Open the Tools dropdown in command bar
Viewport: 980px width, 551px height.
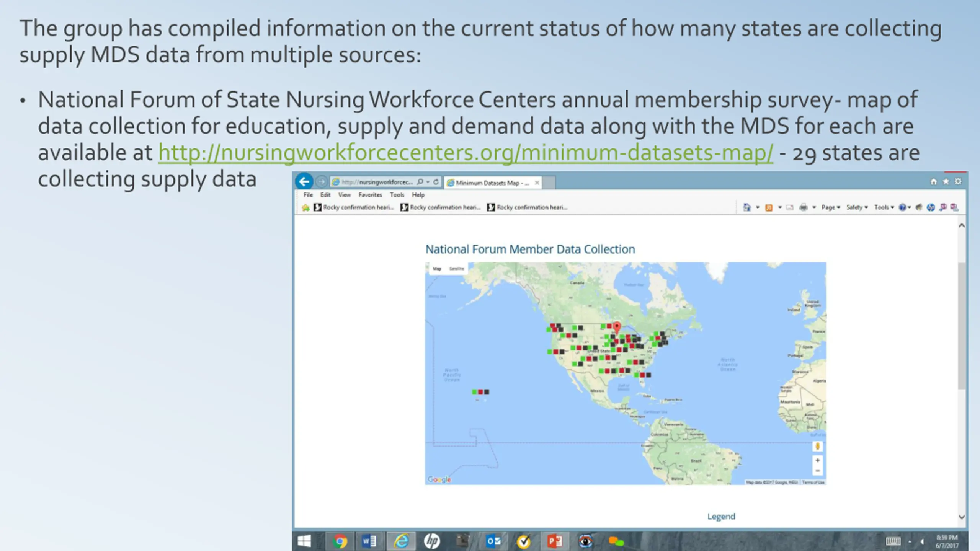click(884, 207)
